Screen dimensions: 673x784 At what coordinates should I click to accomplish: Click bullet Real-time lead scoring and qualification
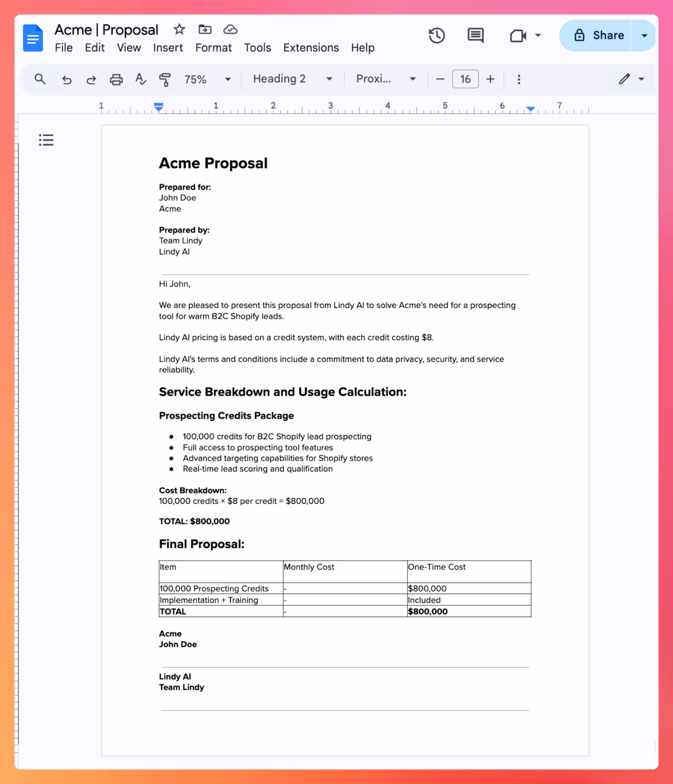(x=258, y=469)
